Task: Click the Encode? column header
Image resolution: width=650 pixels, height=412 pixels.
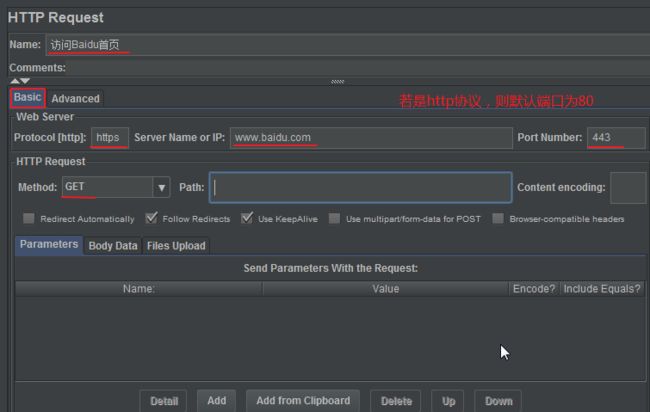Action: click(534, 289)
